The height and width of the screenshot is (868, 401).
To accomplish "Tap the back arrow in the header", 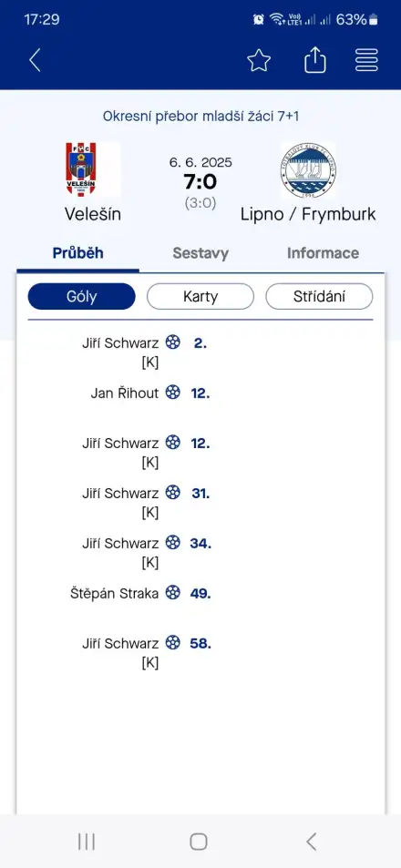I will click(x=35, y=60).
